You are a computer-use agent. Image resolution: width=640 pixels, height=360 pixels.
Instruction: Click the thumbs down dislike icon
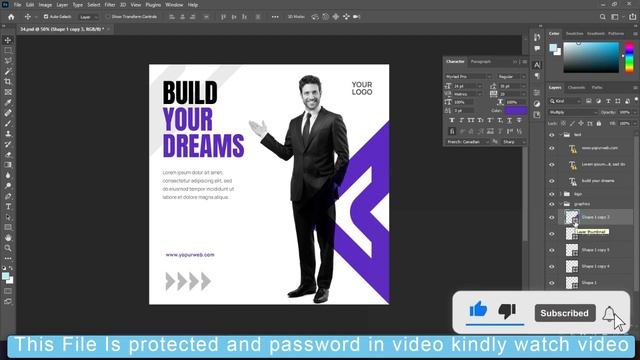pyautogui.click(x=507, y=311)
